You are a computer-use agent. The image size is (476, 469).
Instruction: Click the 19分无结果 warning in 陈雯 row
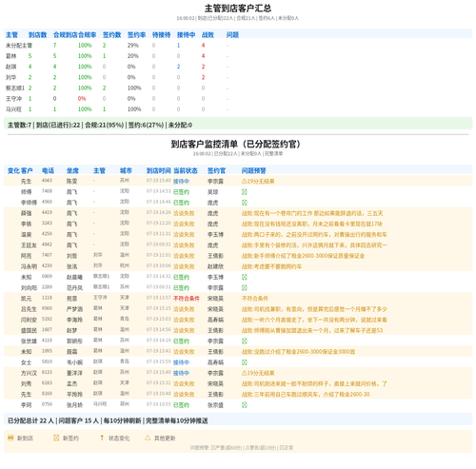point(258,181)
